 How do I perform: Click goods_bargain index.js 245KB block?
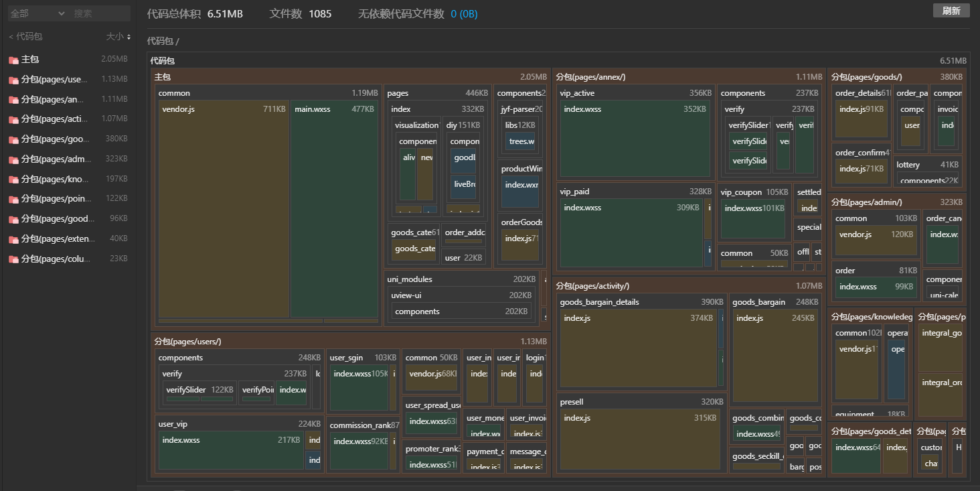point(775,356)
